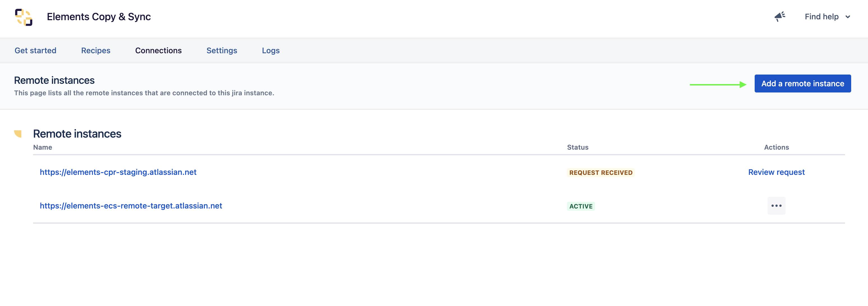Click the megaphone announcements icon
The width and height of the screenshot is (868, 306).
pos(780,17)
